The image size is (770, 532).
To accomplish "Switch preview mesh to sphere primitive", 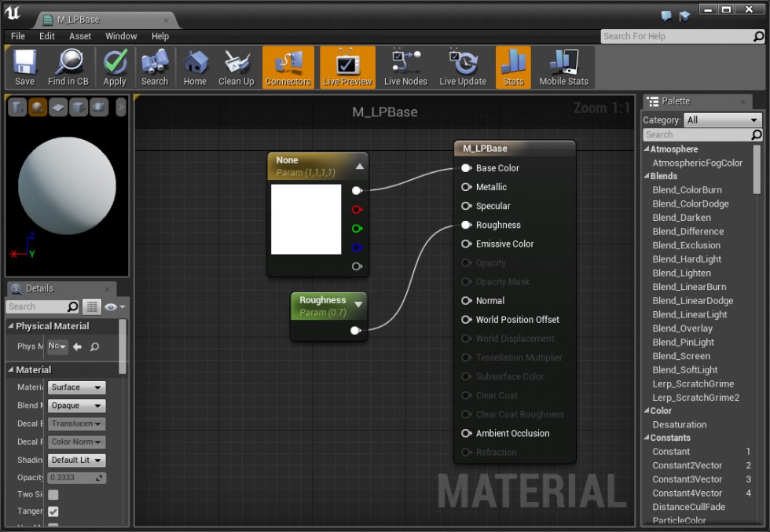I will coord(37,107).
